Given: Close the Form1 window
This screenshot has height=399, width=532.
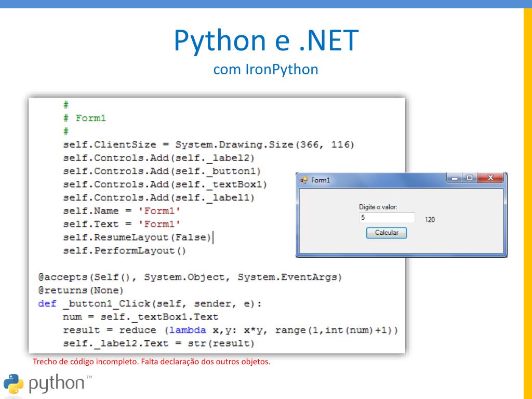Looking at the screenshot, I should click(490, 178).
